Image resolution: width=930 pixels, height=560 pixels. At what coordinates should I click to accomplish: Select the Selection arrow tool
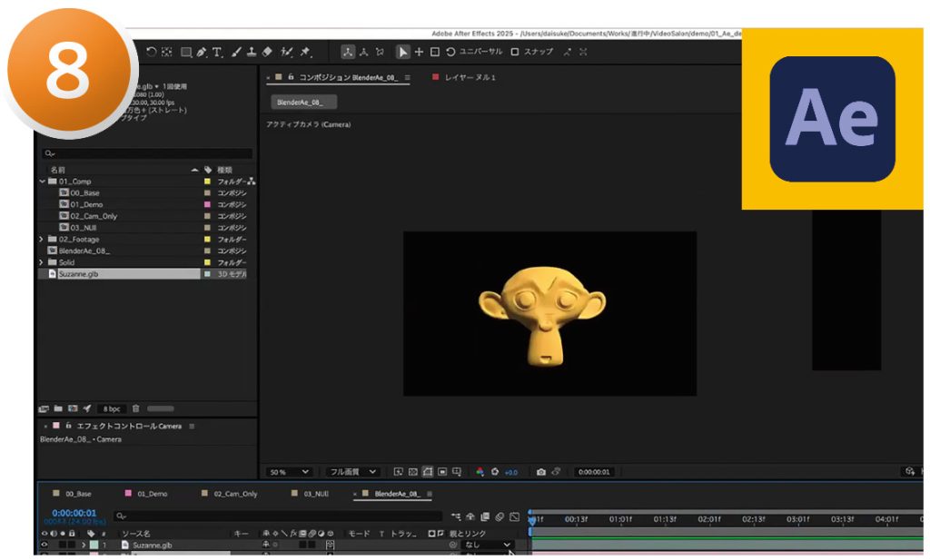tap(402, 52)
